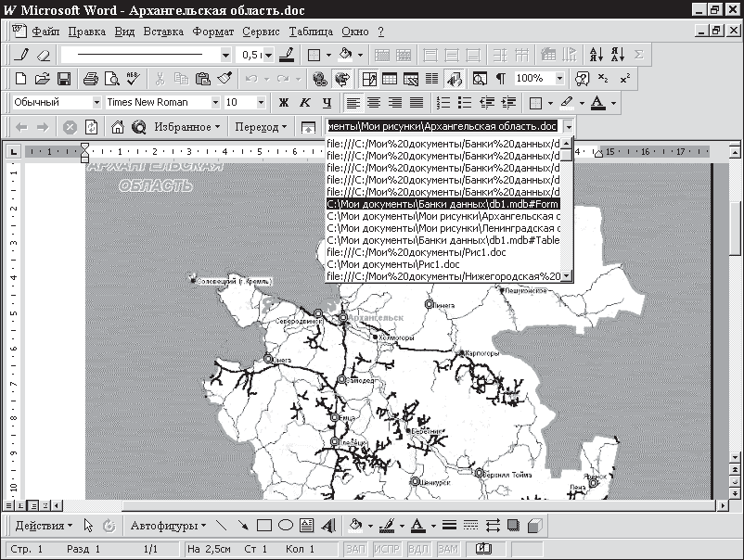Click the Draw Table pencil tool

coord(21,55)
